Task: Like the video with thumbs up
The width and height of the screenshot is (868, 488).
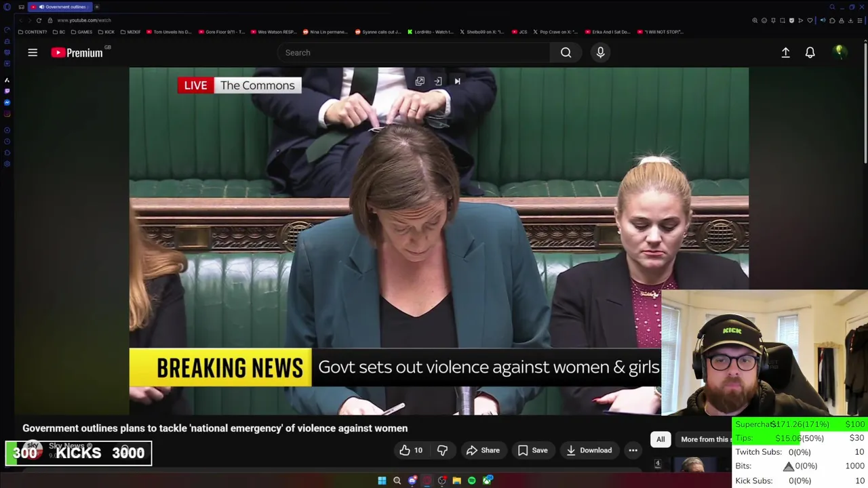Action: tap(411, 450)
